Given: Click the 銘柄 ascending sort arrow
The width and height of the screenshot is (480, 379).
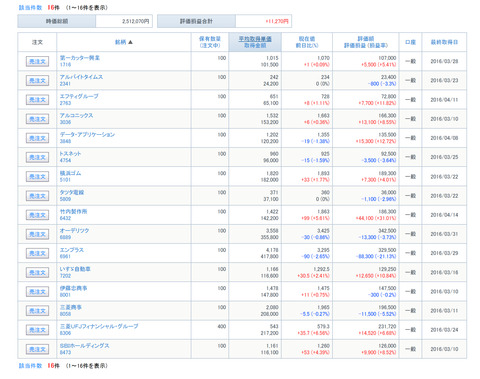Looking at the screenshot, I should [130, 42].
